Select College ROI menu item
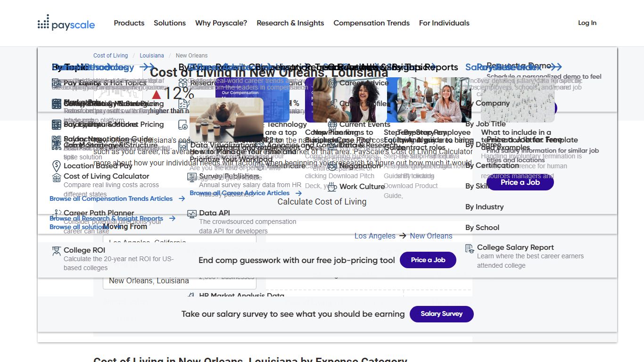Screen dimensions: 644x362 point(84,250)
